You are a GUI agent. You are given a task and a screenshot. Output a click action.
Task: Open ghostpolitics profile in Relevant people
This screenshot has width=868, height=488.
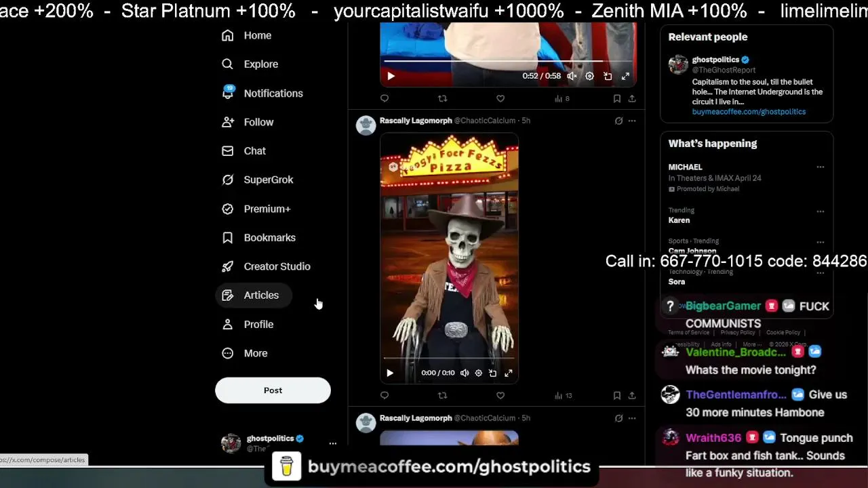[x=715, y=60]
